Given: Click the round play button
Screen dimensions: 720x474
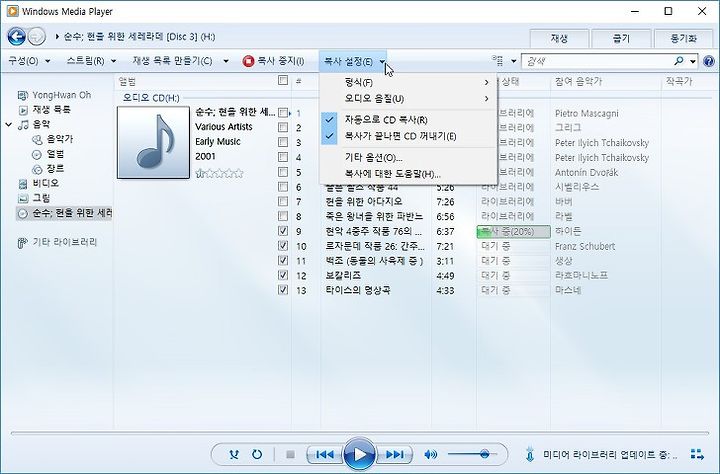Looking at the screenshot, I should (360, 454).
